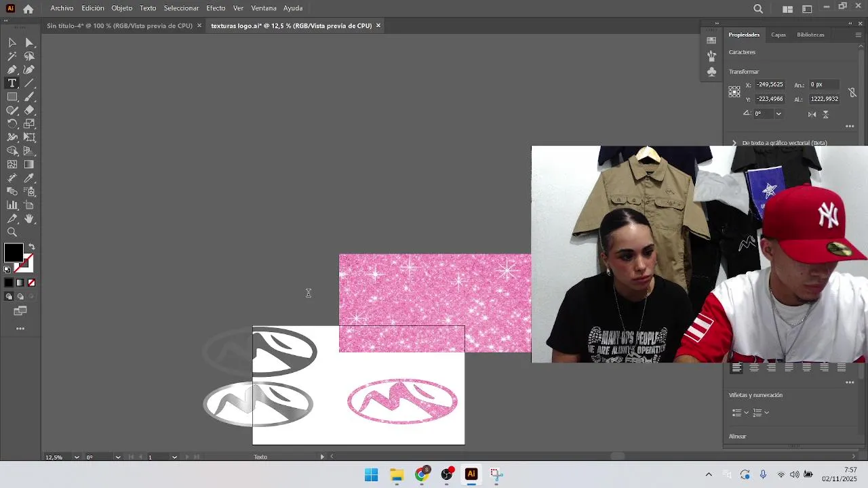Open more options in Transformar section

pyautogui.click(x=850, y=126)
